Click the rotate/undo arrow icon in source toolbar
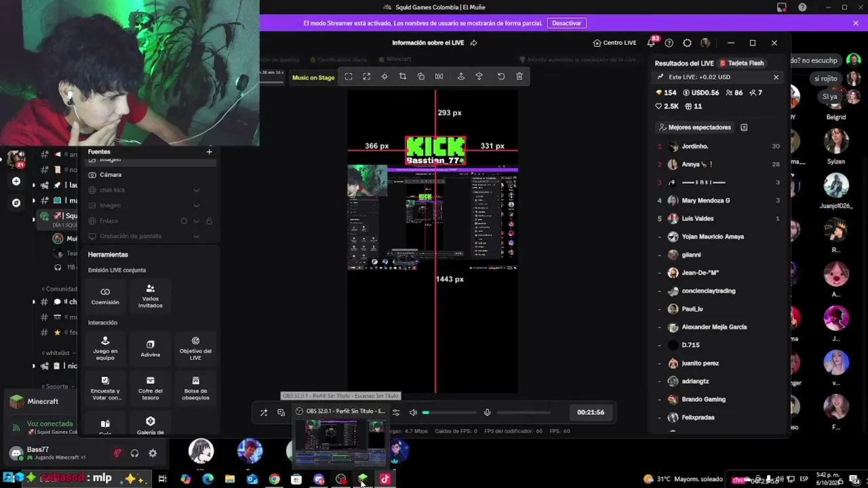This screenshot has height=488, width=868. tap(501, 77)
